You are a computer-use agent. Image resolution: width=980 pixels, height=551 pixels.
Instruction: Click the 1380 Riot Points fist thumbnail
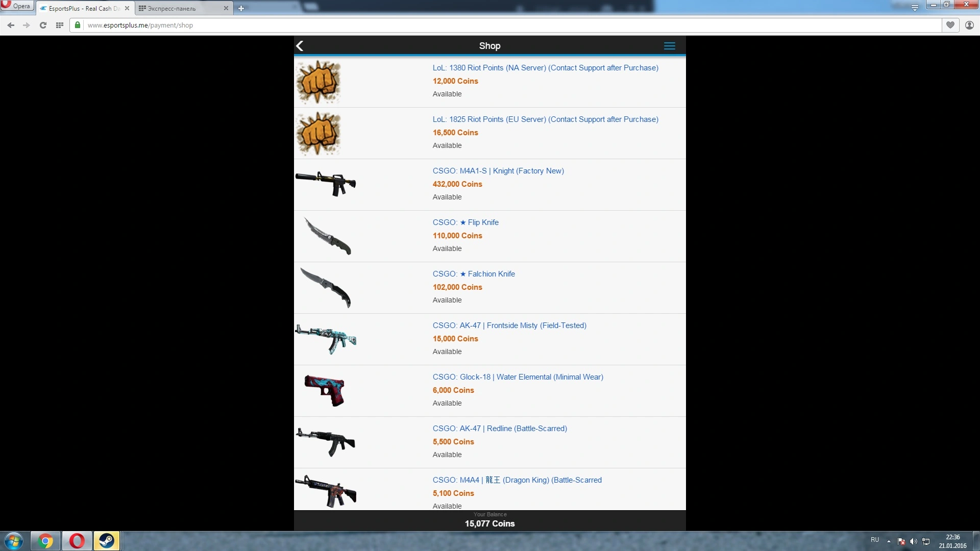click(x=318, y=82)
